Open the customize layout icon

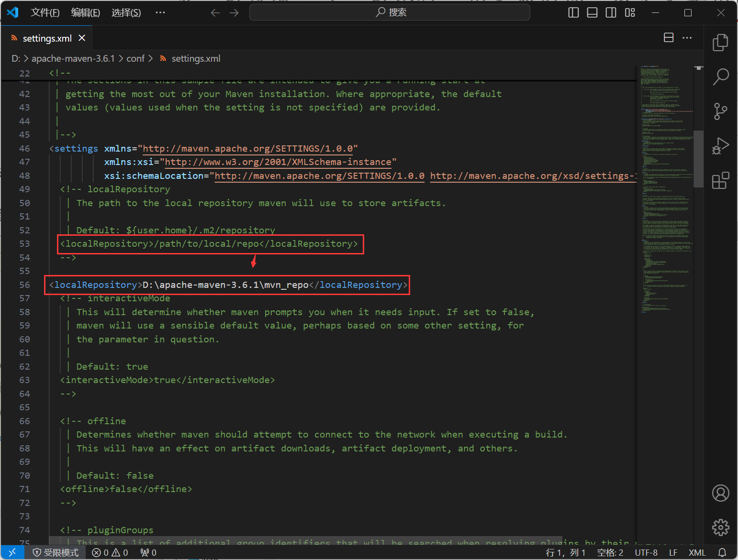[630, 12]
